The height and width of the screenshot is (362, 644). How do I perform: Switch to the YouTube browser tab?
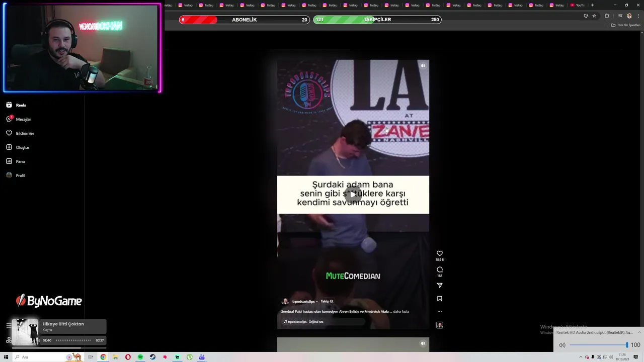[x=578, y=5]
